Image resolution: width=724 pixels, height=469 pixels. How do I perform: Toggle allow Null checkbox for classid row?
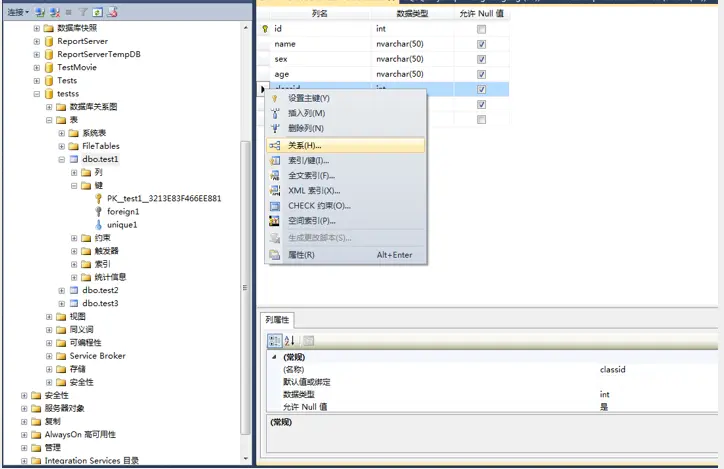(481, 90)
